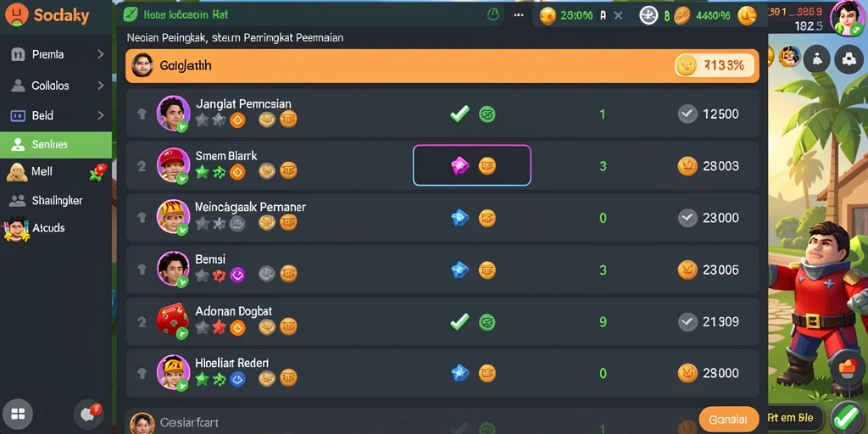868x434 pixels.
Task: Expand the Beld sidebar chevron
Action: coord(100,115)
